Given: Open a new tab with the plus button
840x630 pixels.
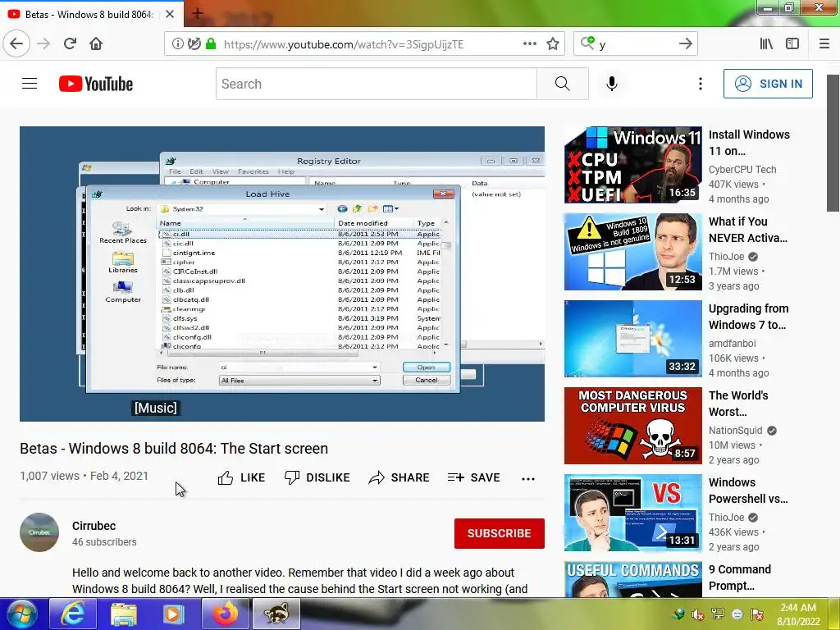Looking at the screenshot, I should (197, 14).
